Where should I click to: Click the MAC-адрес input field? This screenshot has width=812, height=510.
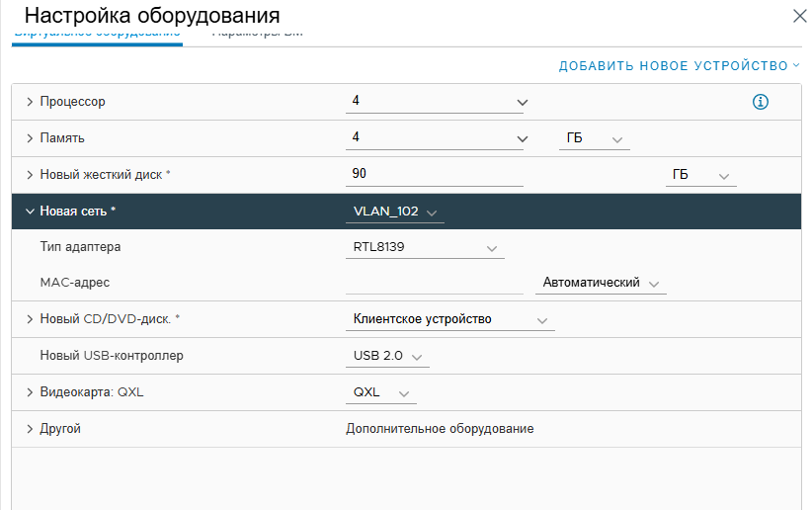pyautogui.click(x=435, y=284)
